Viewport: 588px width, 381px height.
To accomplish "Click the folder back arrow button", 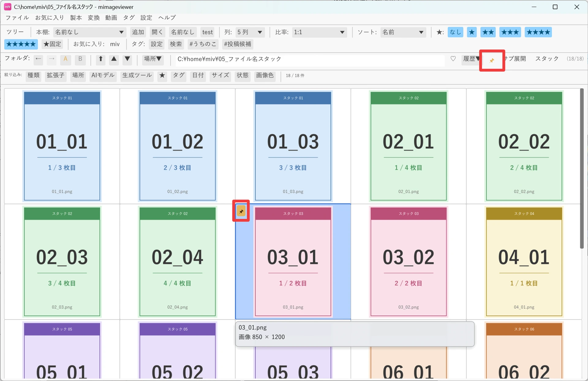I will 39,59.
